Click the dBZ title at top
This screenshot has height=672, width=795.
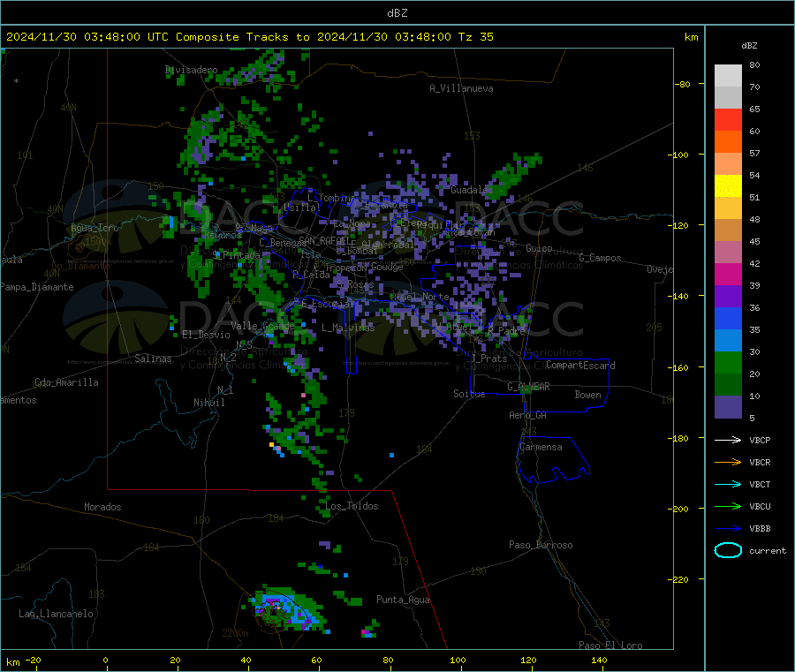coord(397,13)
